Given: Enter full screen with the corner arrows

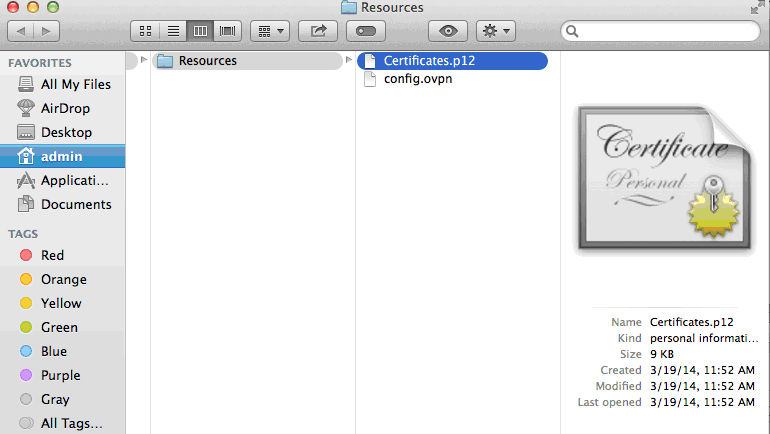Looking at the screenshot, I should pyautogui.click(x=759, y=7).
